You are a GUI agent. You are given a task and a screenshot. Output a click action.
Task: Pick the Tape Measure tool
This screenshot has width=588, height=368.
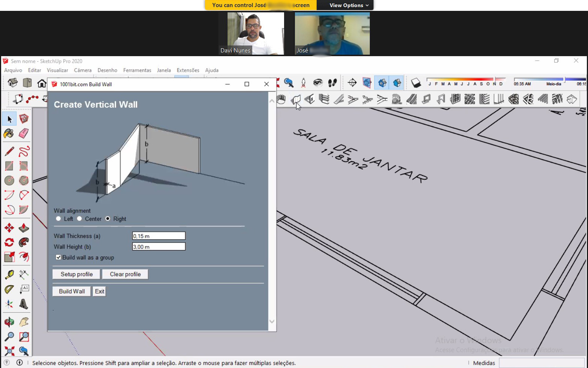9,275
